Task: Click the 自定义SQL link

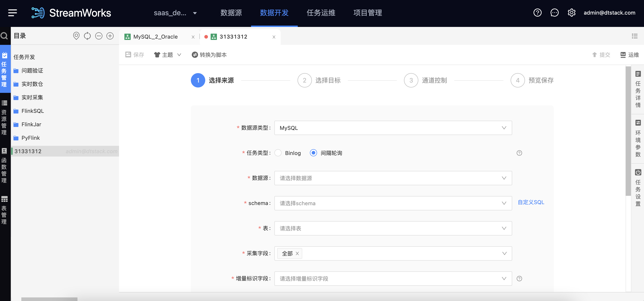Action: (x=531, y=202)
